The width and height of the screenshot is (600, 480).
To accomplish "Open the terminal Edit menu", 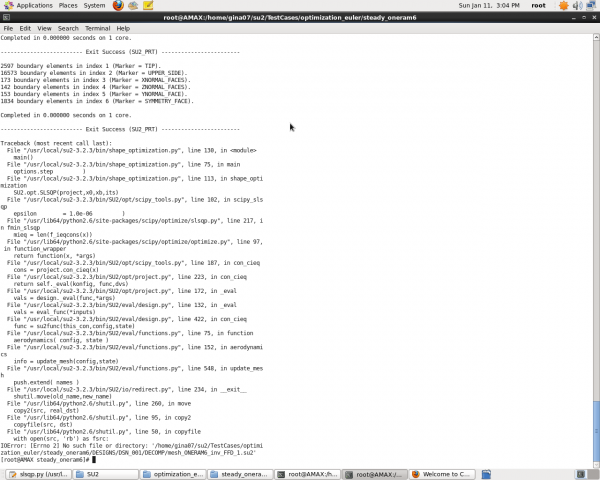I will 25,28.
